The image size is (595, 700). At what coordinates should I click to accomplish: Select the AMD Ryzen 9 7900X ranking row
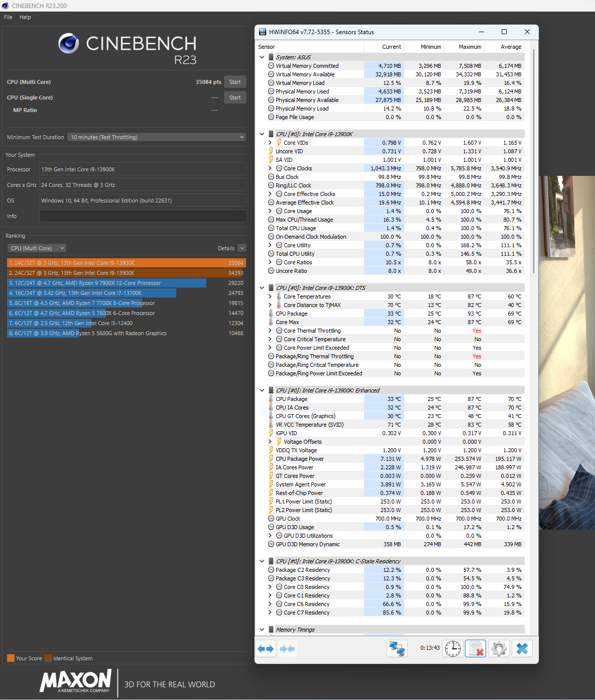point(127,283)
